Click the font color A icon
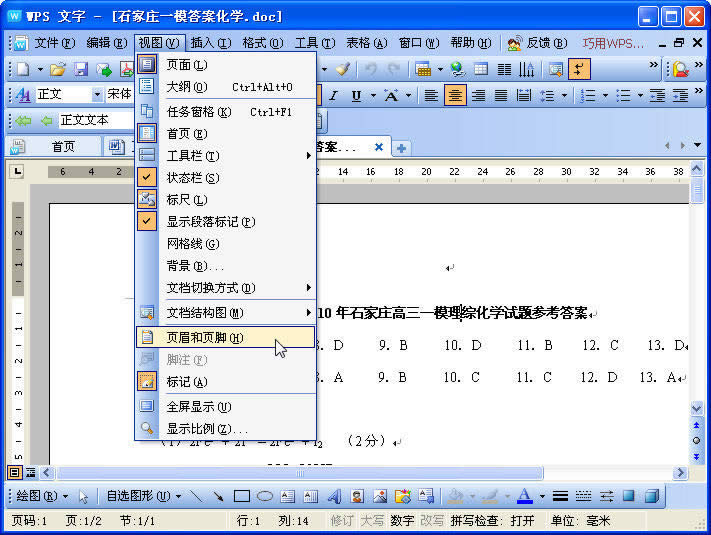711x535 pixels. pos(523,496)
